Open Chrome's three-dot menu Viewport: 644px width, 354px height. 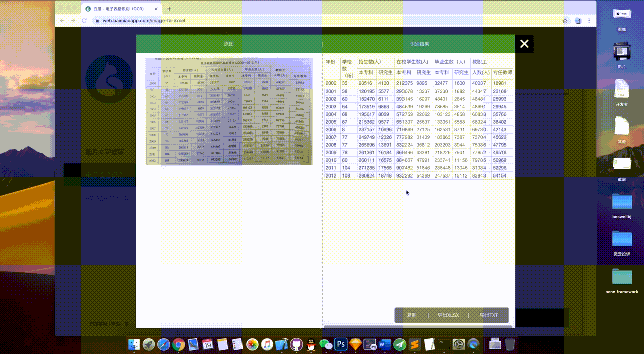point(589,21)
